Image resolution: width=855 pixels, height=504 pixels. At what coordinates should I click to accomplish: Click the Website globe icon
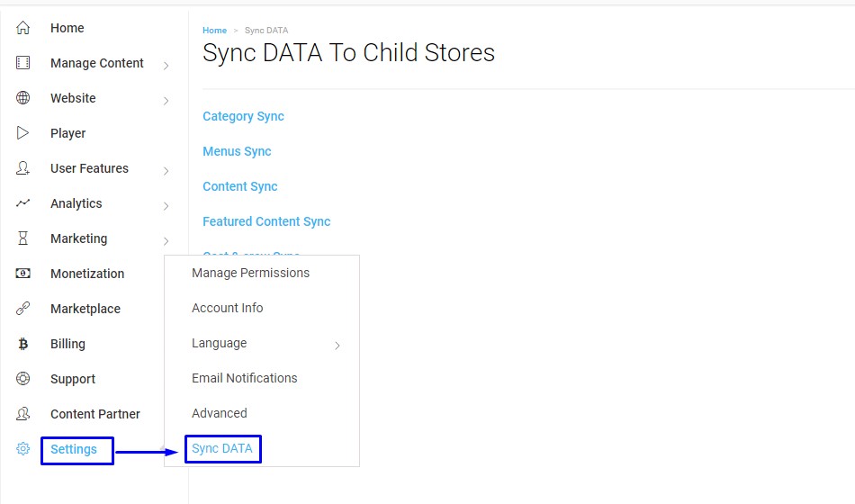point(23,98)
